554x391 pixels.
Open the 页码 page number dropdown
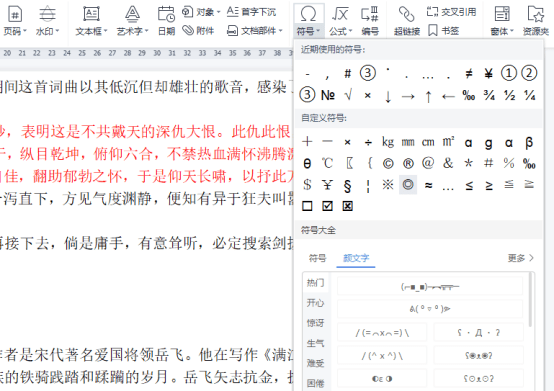(15, 20)
